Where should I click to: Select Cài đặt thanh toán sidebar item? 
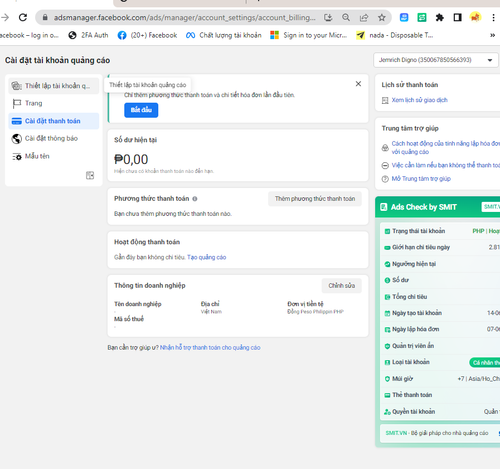[54, 121]
